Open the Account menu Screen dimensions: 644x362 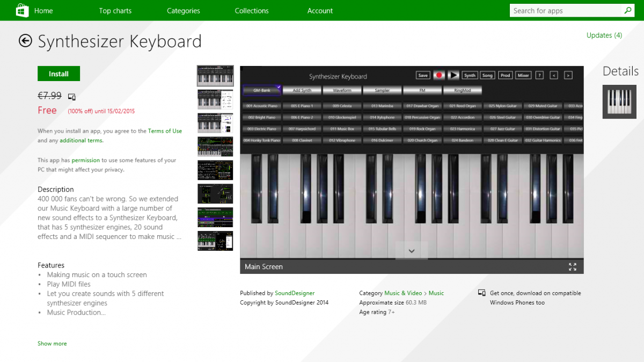point(320,11)
